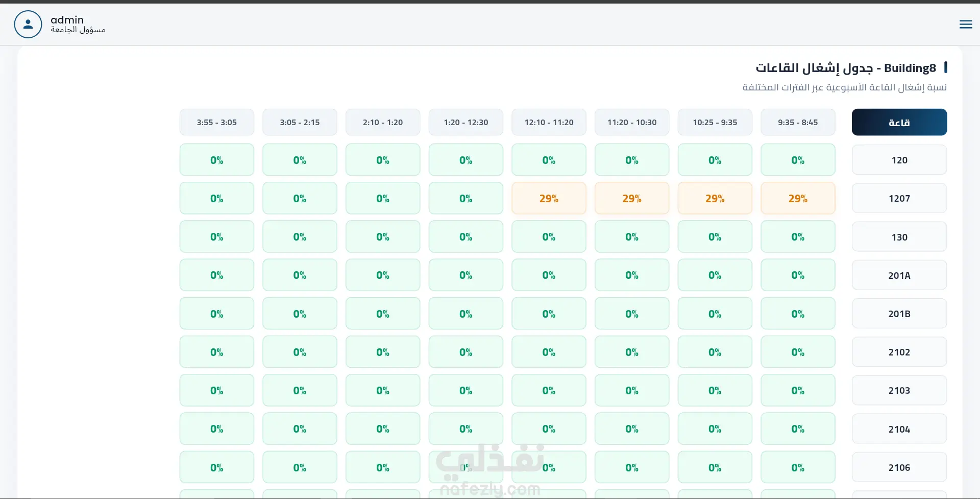Image resolution: width=980 pixels, height=499 pixels.
Task: Open room 120 row label
Action: 899,160
